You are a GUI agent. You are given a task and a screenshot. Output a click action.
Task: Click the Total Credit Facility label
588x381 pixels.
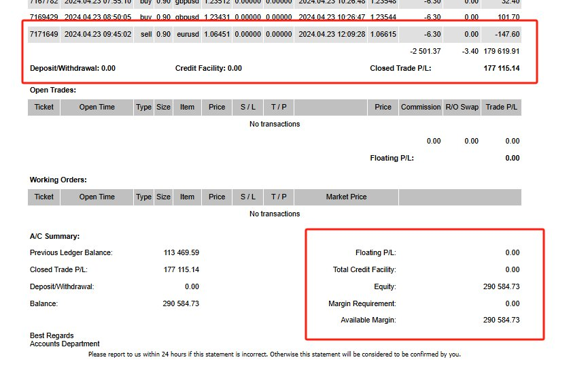[x=364, y=269]
